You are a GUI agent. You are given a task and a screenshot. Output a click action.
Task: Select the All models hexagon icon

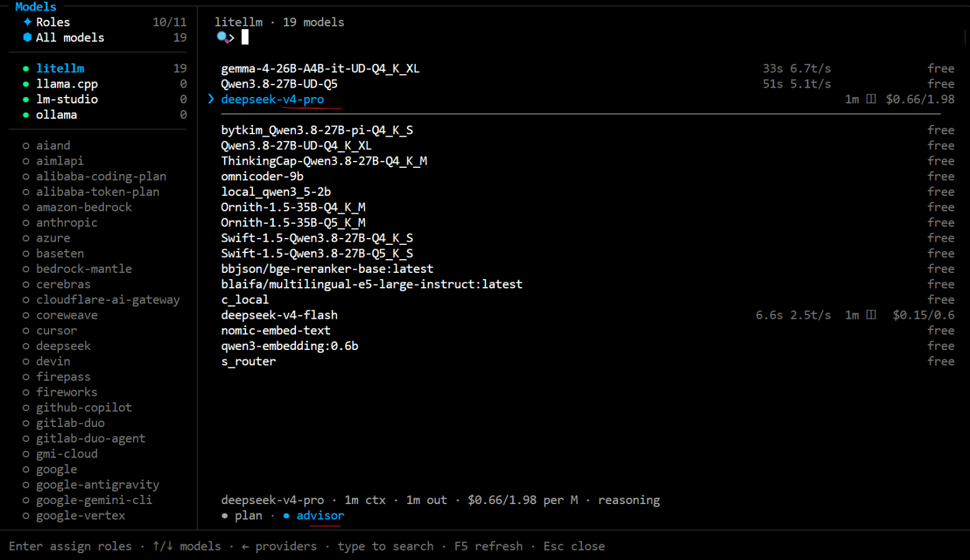27,37
